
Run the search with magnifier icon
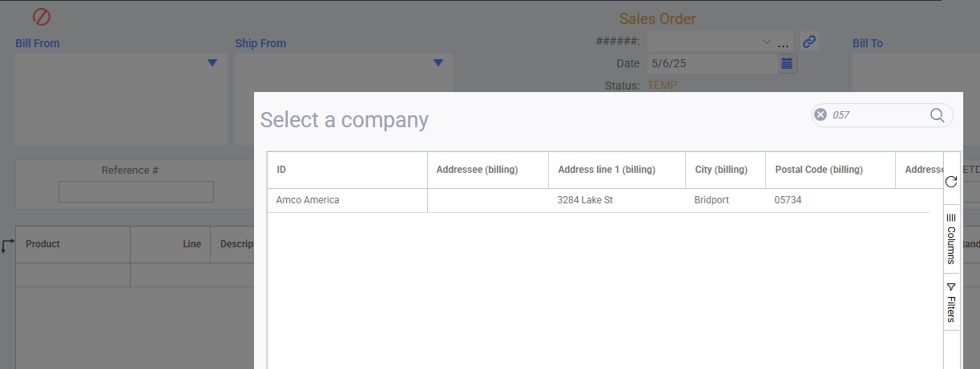tap(937, 114)
